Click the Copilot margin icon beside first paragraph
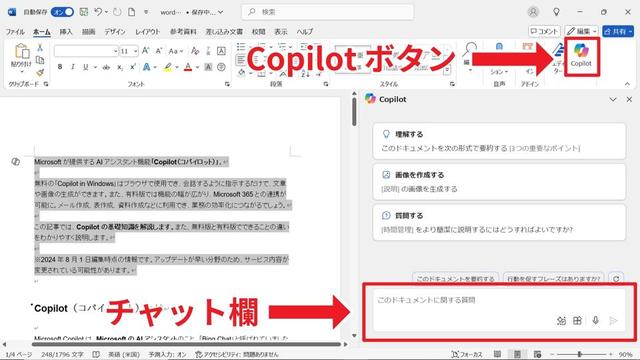The image size is (640, 360). [16, 162]
